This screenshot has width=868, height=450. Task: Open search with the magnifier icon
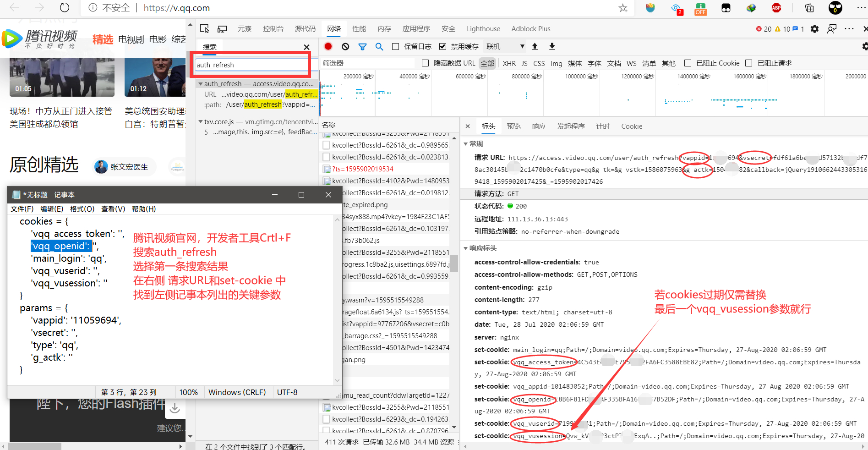[379, 46]
